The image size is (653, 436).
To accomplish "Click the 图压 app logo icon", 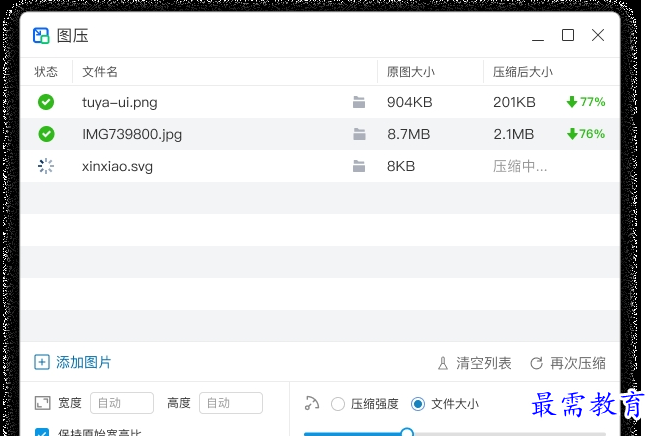I will [x=41, y=36].
